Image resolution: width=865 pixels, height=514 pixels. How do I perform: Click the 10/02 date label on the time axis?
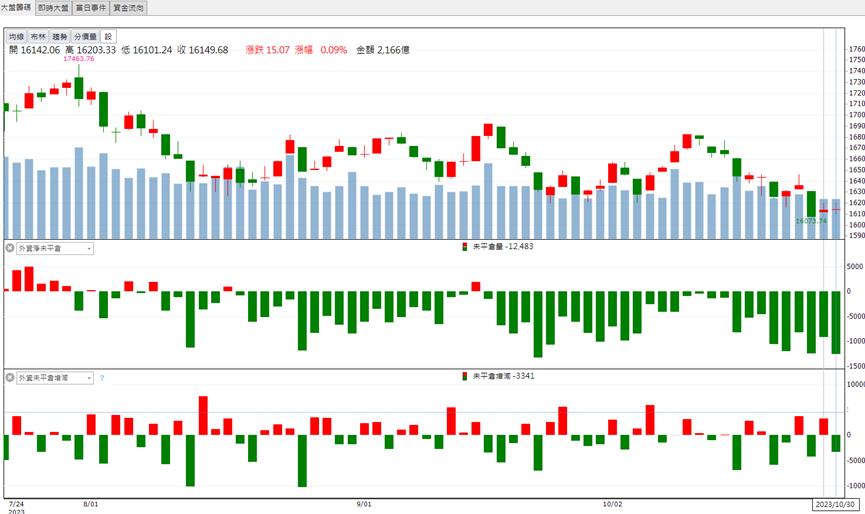(612, 504)
